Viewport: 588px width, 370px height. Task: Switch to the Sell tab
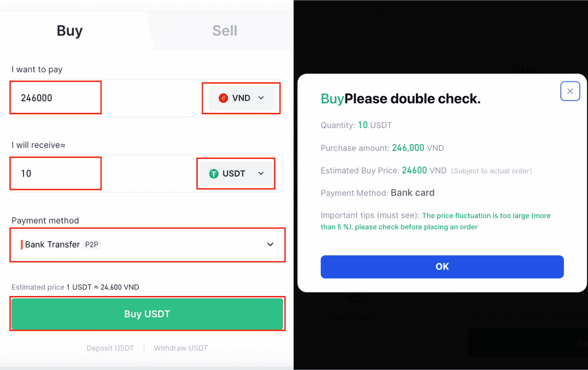coord(225,31)
